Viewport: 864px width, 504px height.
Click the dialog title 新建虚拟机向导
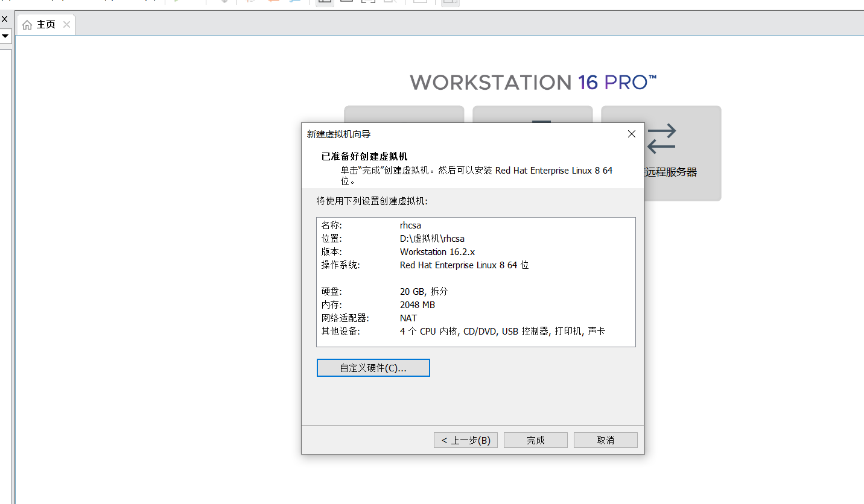coord(338,134)
